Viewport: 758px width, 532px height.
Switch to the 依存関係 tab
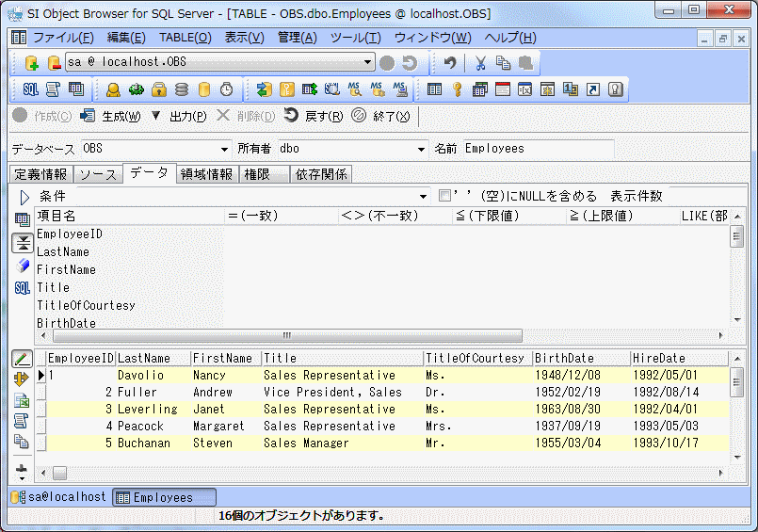click(320, 174)
